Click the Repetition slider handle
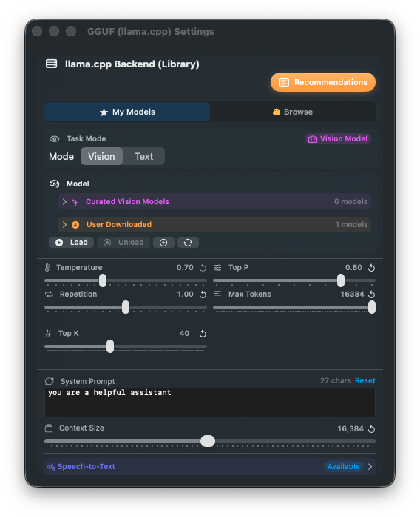Viewport: 420px width, 518px height. [x=126, y=307]
